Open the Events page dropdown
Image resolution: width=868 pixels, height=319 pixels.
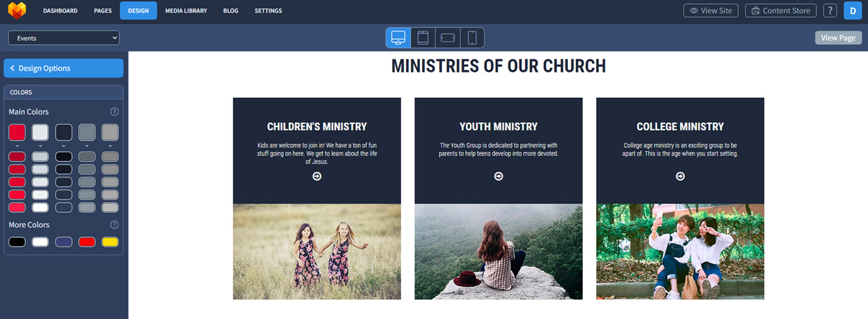[64, 38]
